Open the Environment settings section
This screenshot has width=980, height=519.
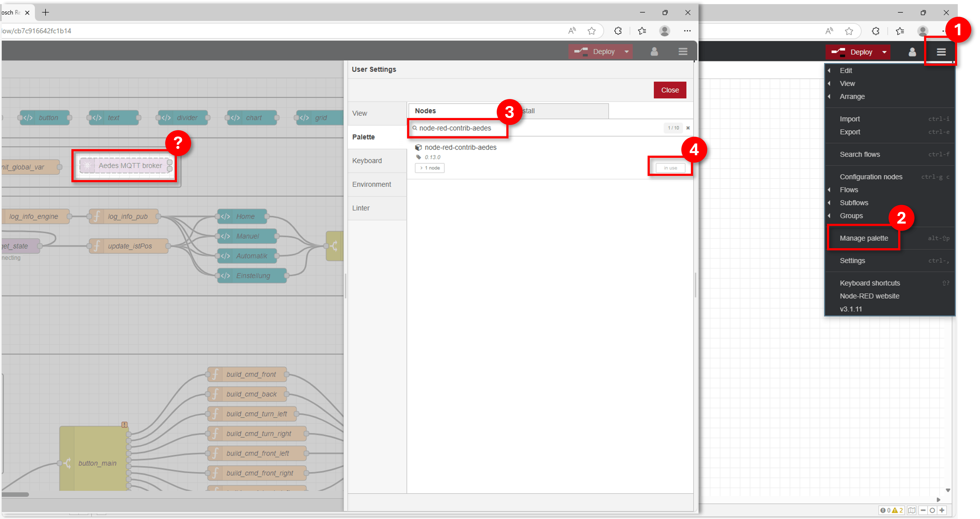[x=377, y=184]
